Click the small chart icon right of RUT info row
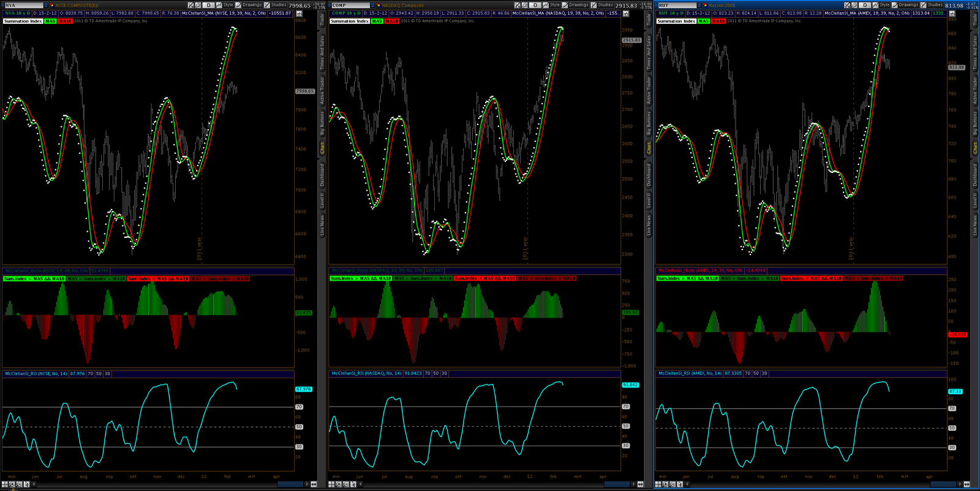This screenshot has width=980, height=491. (952, 13)
